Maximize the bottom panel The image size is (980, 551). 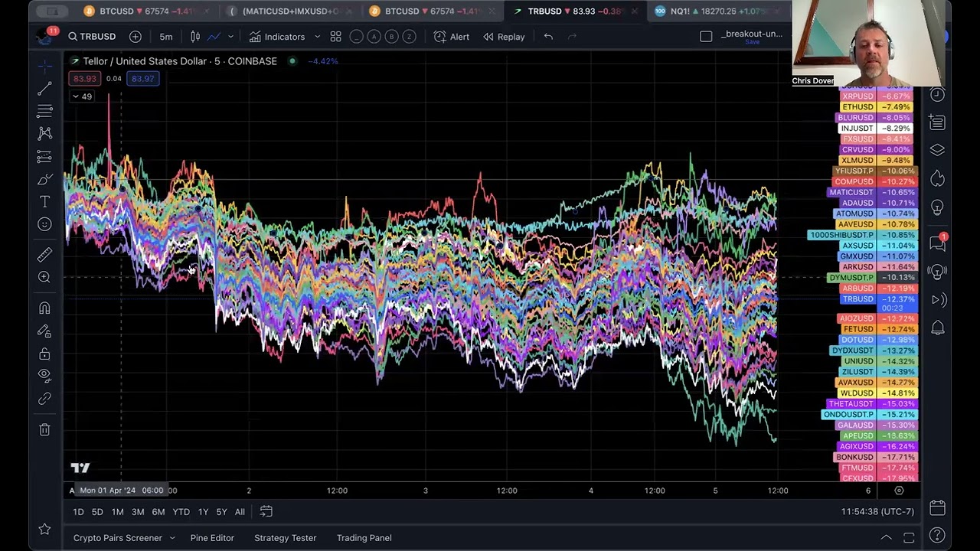coord(909,538)
